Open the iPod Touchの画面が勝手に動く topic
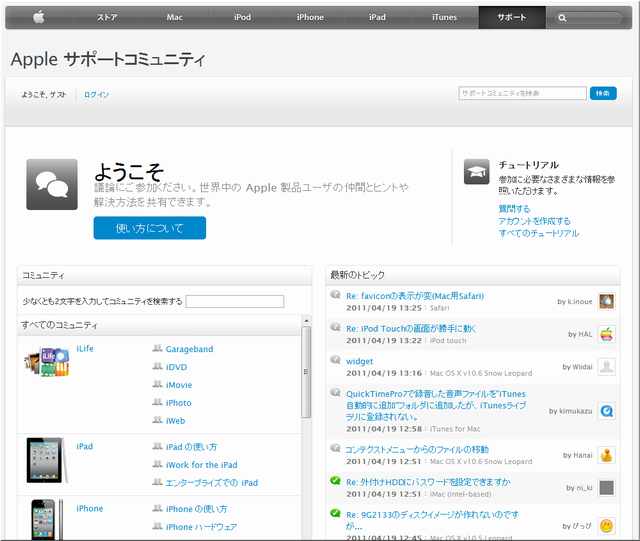The width and height of the screenshot is (640, 541). 411,329
